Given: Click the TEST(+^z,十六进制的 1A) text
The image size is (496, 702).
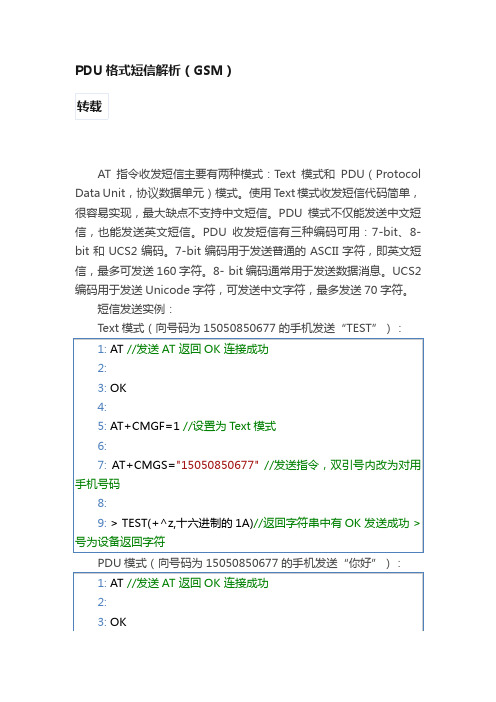Looking at the screenshot, I should 187,523.
